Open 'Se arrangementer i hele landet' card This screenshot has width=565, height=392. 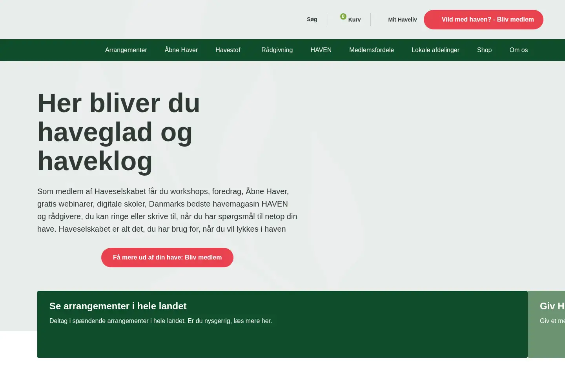(x=282, y=324)
